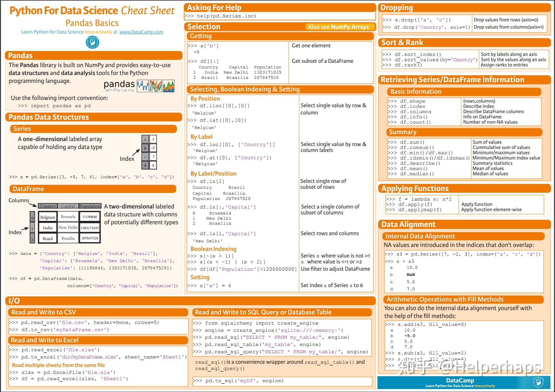The height and width of the screenshot is (392, 555).
Task: Click the orange 'Applying Functions' header bar
Action: pos(415,188)
